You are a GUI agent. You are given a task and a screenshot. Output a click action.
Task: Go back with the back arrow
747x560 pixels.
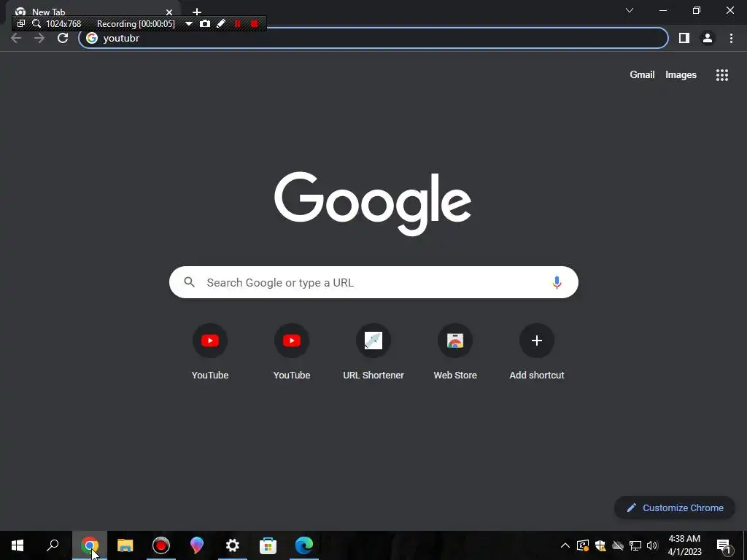[16, 38]
